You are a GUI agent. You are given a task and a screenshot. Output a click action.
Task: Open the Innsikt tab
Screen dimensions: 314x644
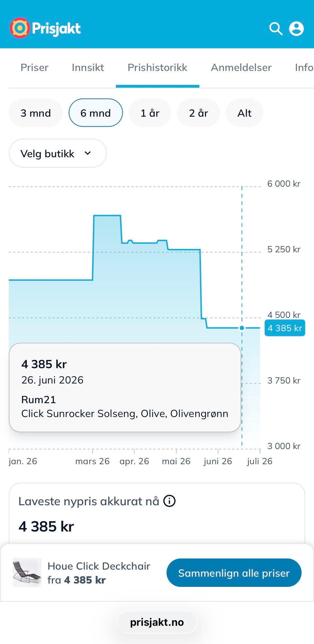tap(88, 68)
